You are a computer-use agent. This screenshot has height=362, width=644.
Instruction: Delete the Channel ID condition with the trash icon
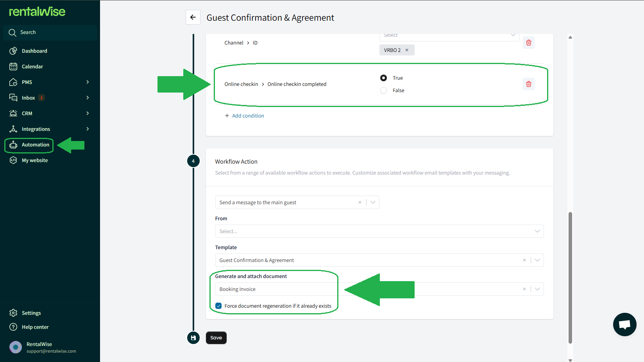[529, 43]
